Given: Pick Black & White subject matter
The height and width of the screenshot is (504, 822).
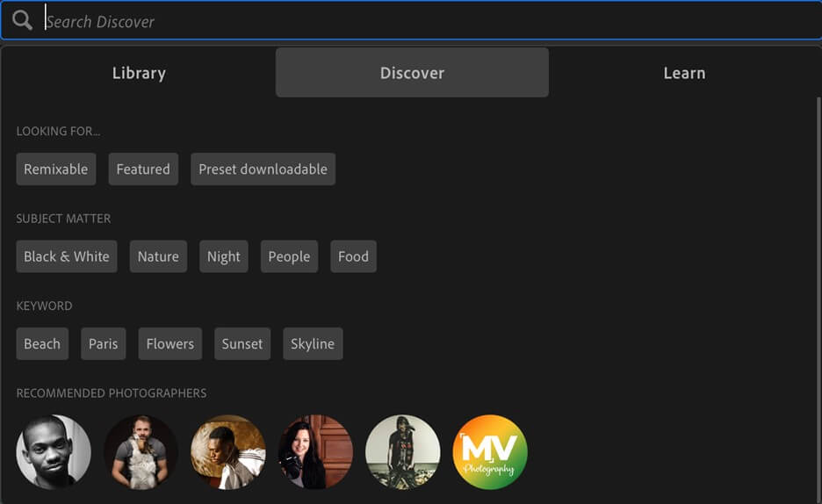Looking at the screenshot, I should click(67, 256).
